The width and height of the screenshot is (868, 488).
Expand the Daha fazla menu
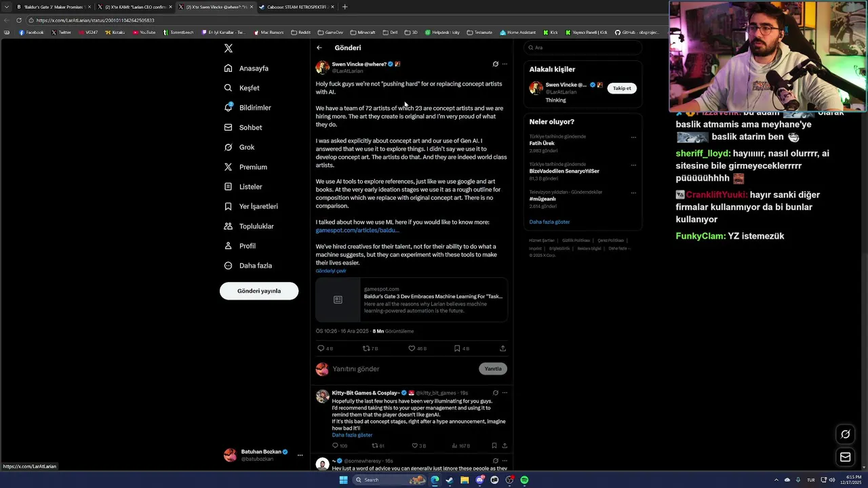[x=248, y=266]
